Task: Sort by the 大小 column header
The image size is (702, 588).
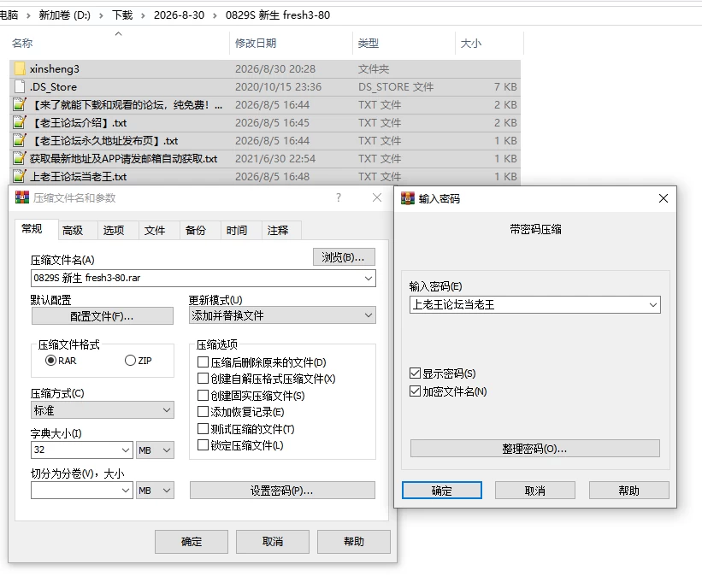Action: point(471,44)
